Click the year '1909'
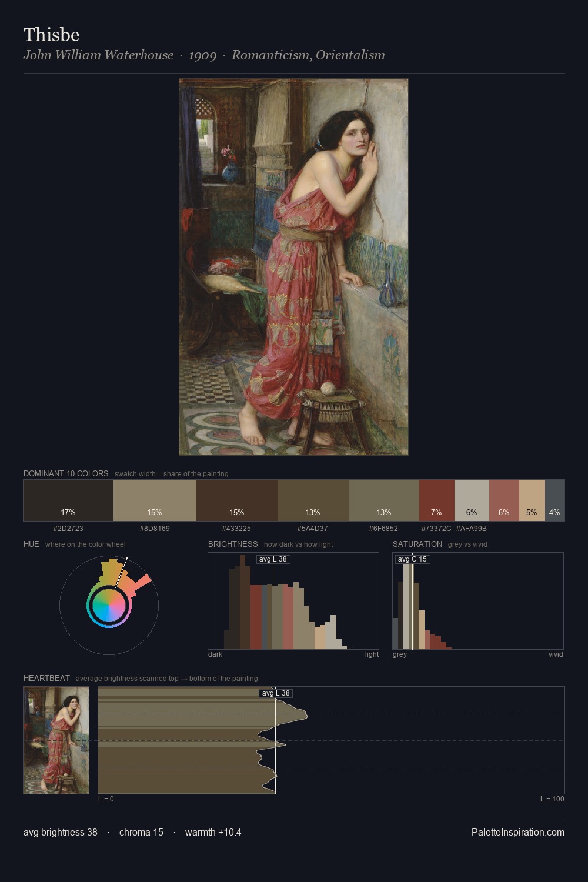Screen dimensions: 588x882 [x=202, y=55]
